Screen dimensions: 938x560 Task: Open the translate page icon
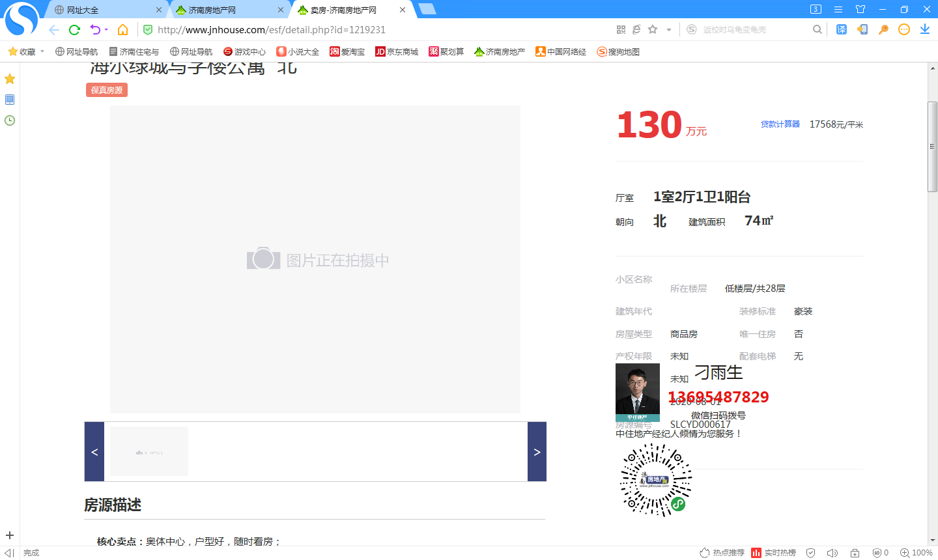(x=841, y=29)
